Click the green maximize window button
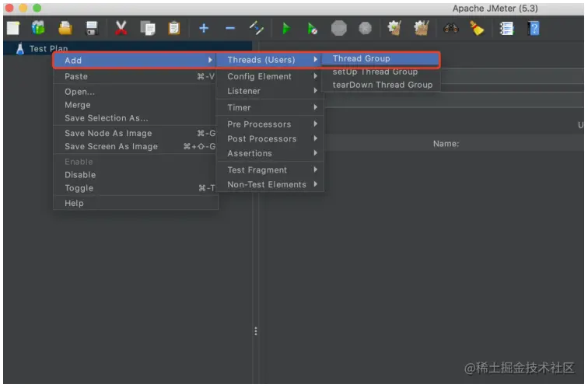 click(37, 8)
